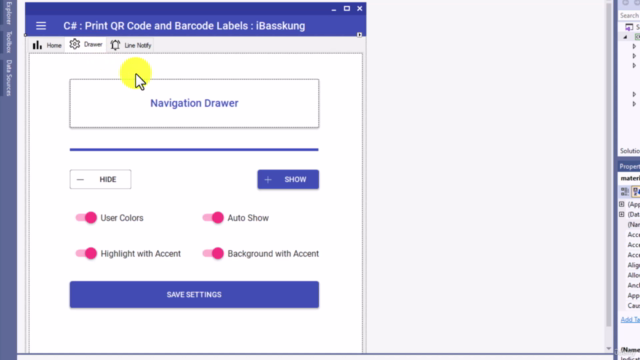This screenshot has width=640, height=360.
Task: Collapse the top Solution Explorer tree node
Action: coord(625,37)
